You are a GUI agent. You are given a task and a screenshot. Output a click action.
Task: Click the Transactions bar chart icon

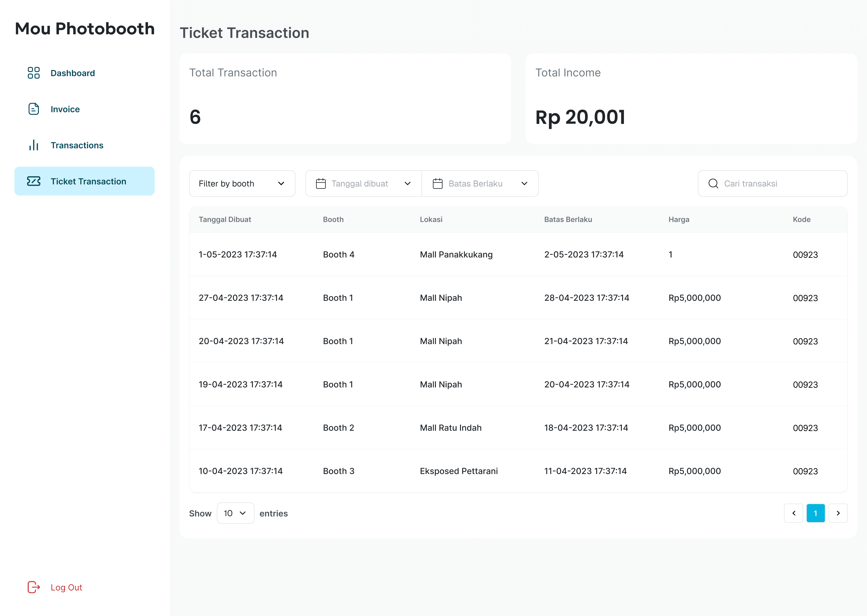[33, 145]
